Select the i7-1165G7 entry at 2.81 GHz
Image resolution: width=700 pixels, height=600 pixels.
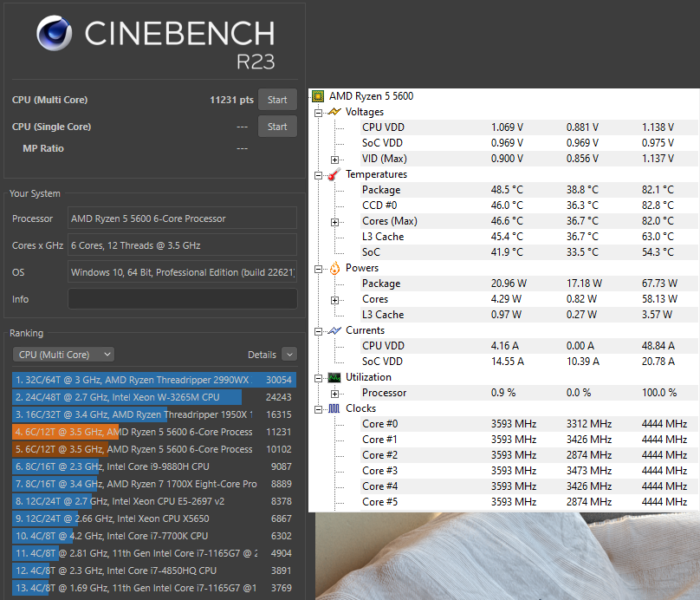154,553
